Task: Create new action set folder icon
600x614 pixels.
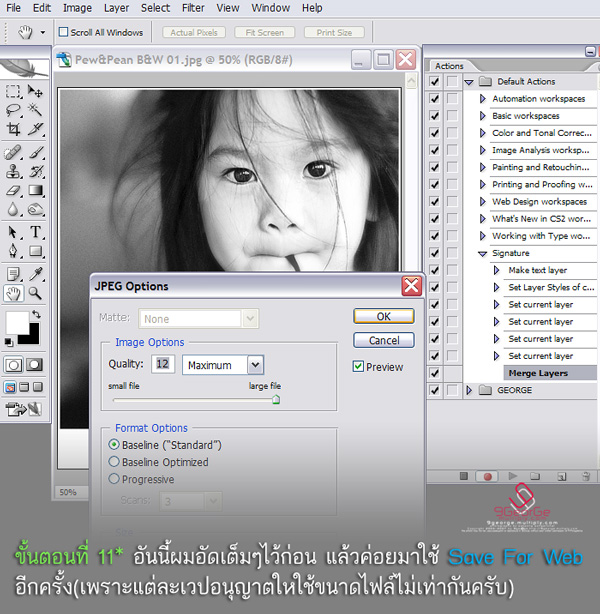Action: pos(535,476)
